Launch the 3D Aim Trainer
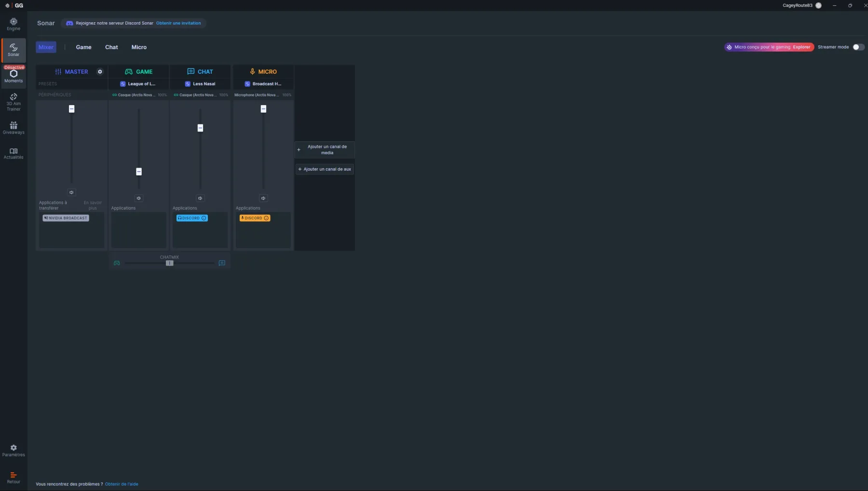868x491 pixels. 14,102
